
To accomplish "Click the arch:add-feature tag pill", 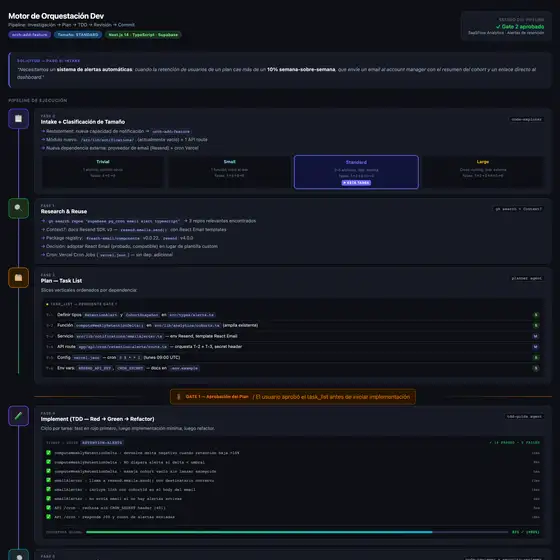I will point(30,35).
